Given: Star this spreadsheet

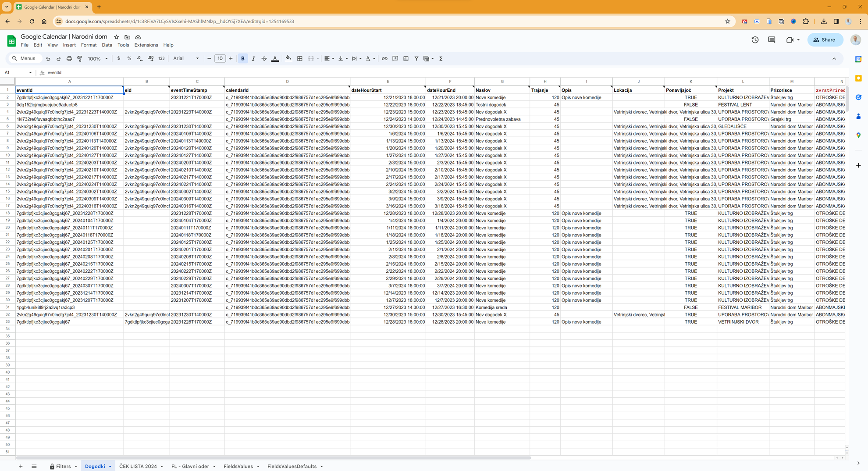Looking at the screenshot, I should tap(117, 37).
